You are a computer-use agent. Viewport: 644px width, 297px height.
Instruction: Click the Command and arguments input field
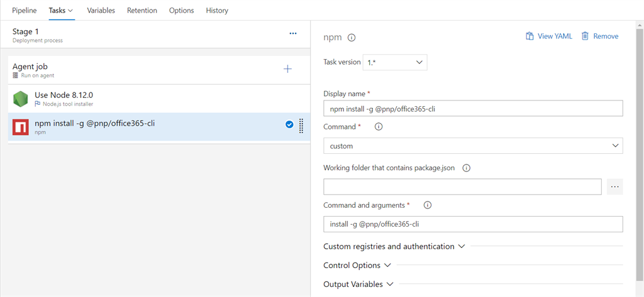tap(473, 224)
